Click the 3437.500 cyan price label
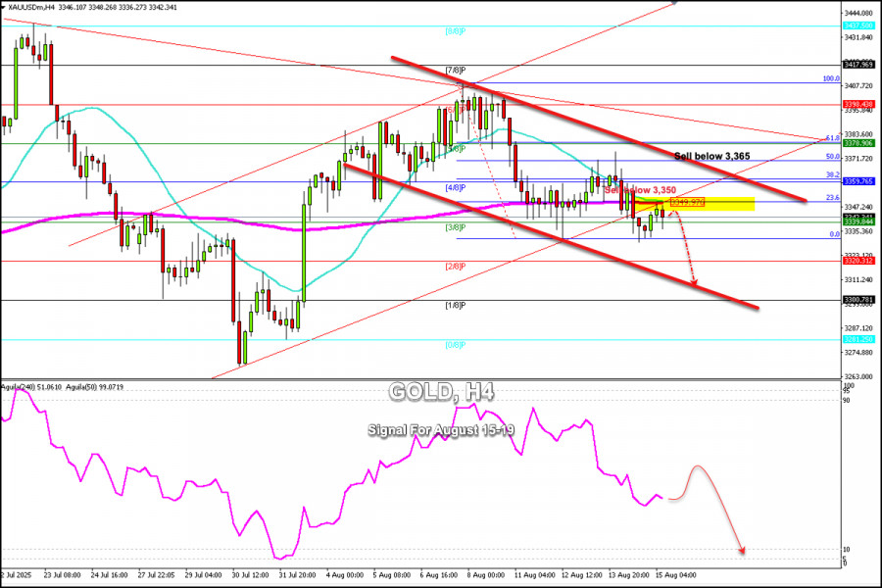The height and width of the screenshot is (588, 882). click(x=858, y=25)
